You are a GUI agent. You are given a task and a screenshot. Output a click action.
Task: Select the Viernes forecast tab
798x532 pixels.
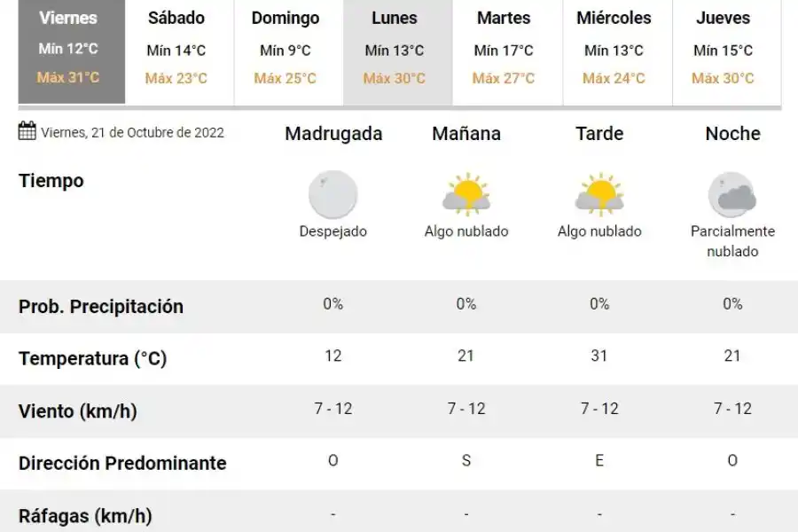point(69,51)
